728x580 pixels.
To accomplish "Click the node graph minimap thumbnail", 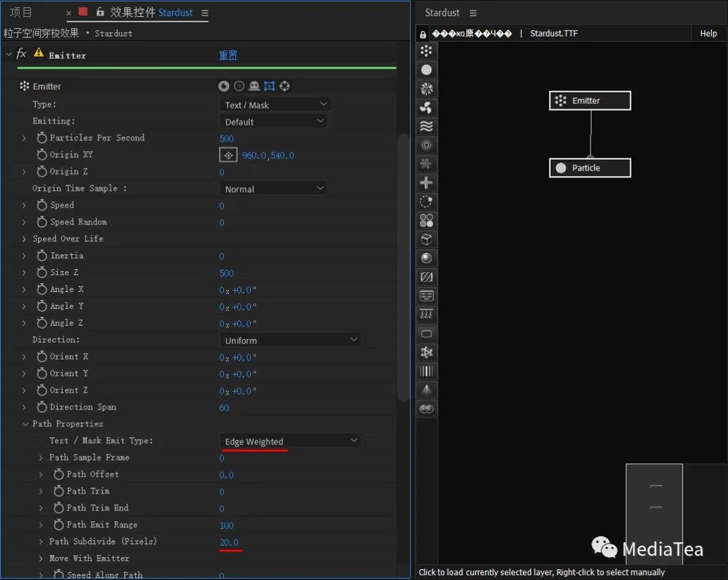I will click(654, 513).
